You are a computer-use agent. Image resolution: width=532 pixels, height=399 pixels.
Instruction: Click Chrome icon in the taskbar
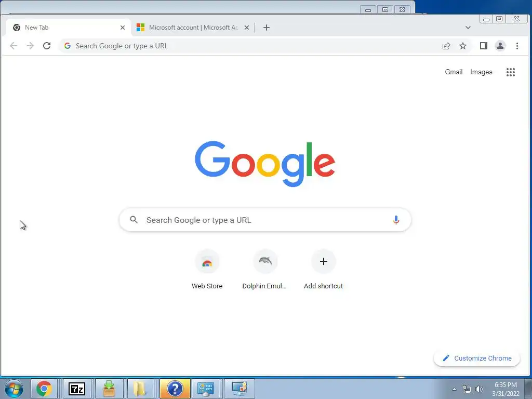(44, 389)
